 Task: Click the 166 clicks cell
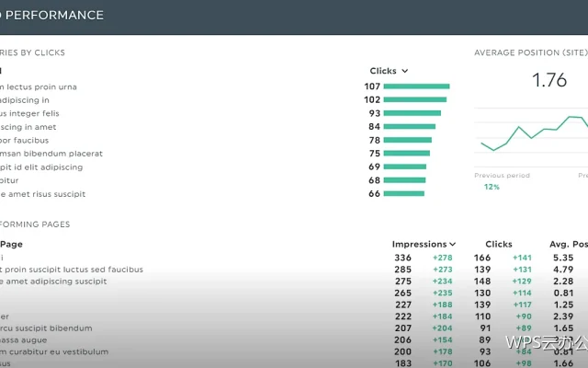482,258
